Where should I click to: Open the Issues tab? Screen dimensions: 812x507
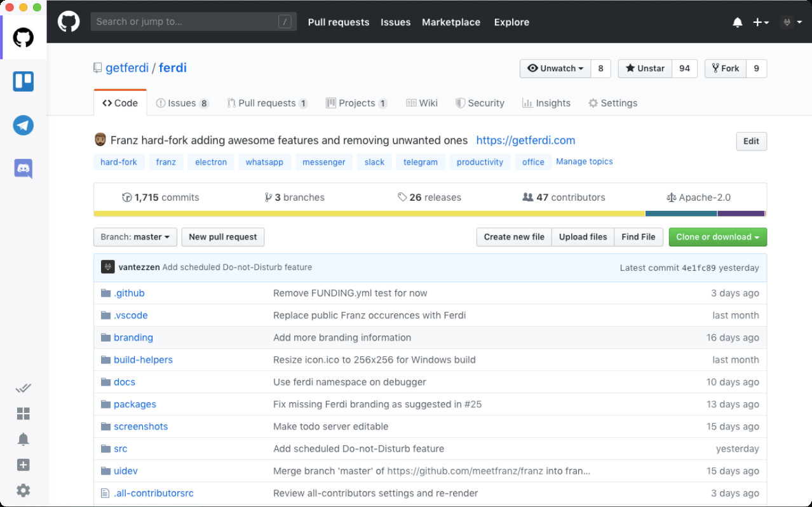[x=182, y=103]
